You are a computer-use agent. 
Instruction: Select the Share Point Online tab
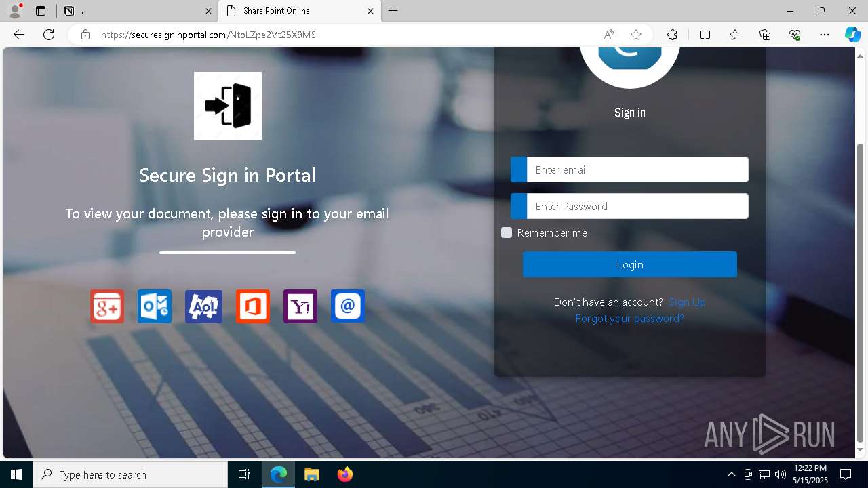coord(298,11)
